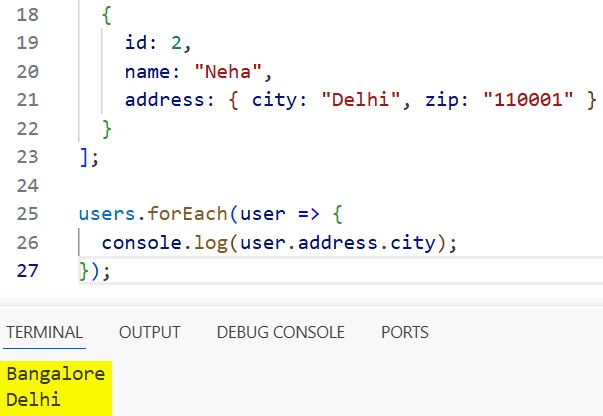
Task: Click the number value 2 on line 19
Action: pyautogui.click(x=176, y=43)
